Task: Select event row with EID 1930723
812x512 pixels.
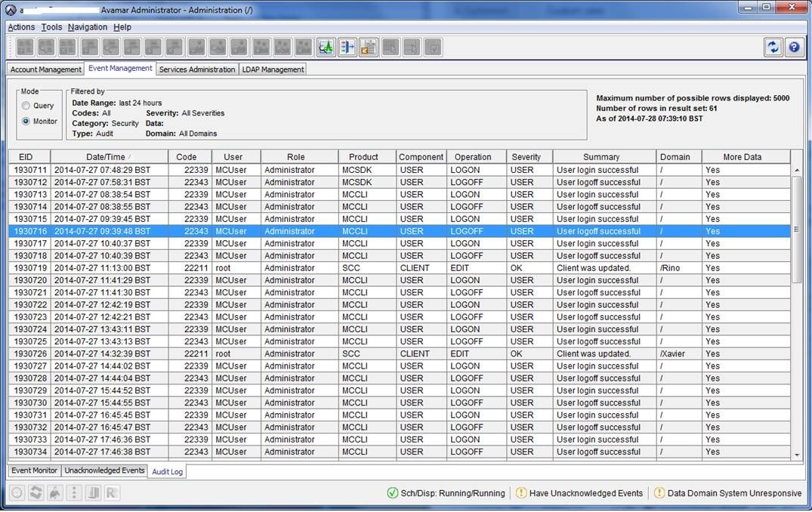Action: click(400, 317)
